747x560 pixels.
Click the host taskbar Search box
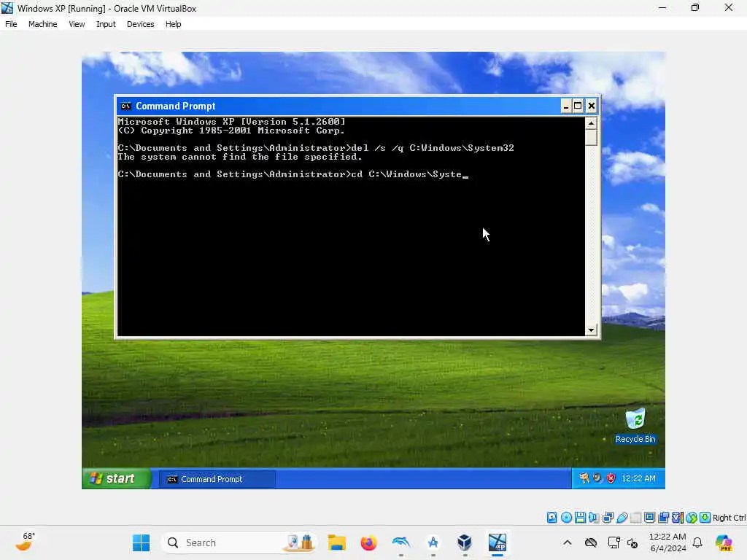[239, 542]
